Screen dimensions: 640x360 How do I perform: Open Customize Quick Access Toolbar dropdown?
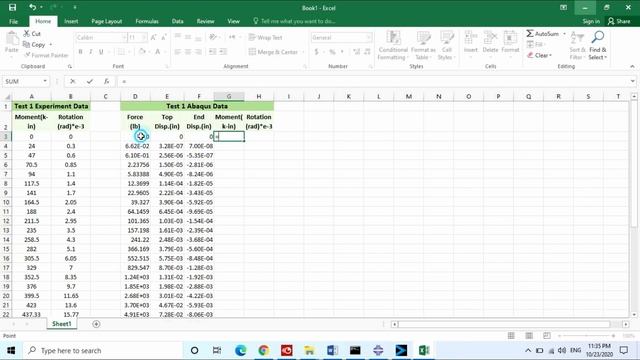tap(74, 7)
